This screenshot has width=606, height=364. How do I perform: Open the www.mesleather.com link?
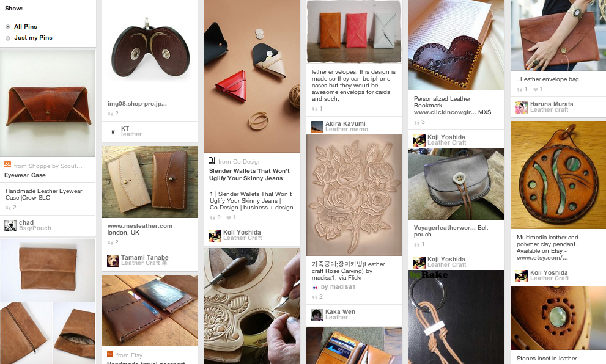click(x=140, y=226)
